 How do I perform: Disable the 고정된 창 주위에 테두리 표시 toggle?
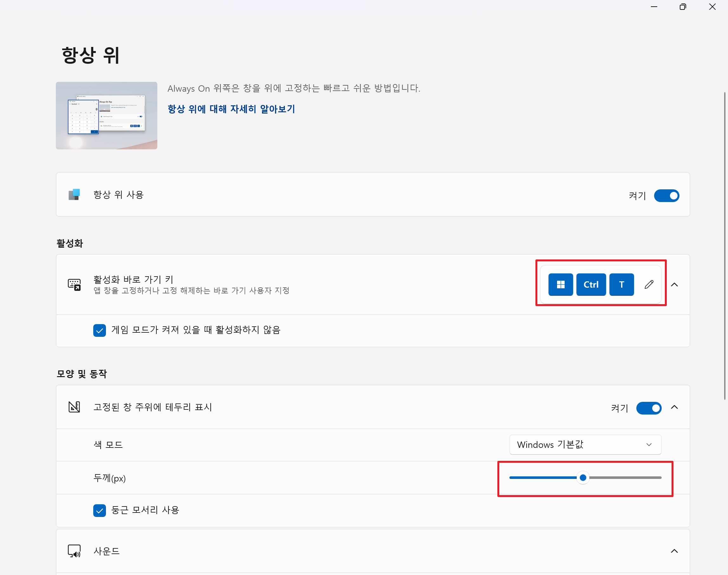pos(648,408)
